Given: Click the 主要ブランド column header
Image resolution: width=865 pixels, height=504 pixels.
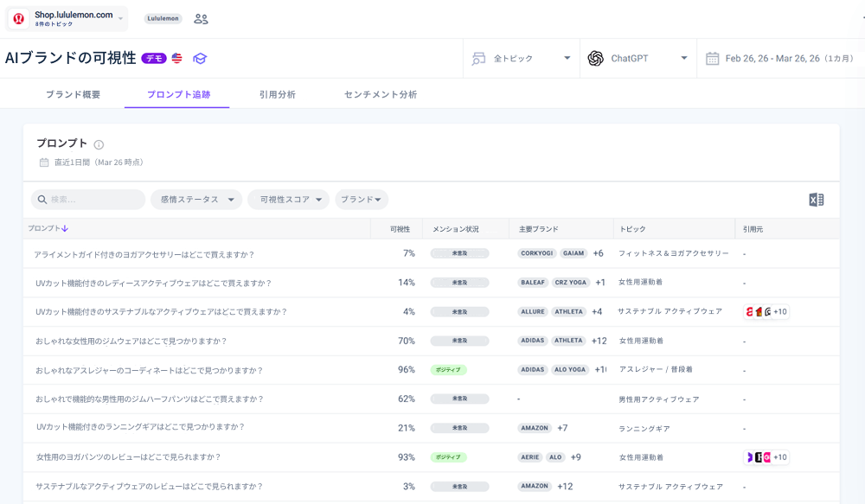Looking at the screenshot, I should pyautogui.click(x=538, y=229).
